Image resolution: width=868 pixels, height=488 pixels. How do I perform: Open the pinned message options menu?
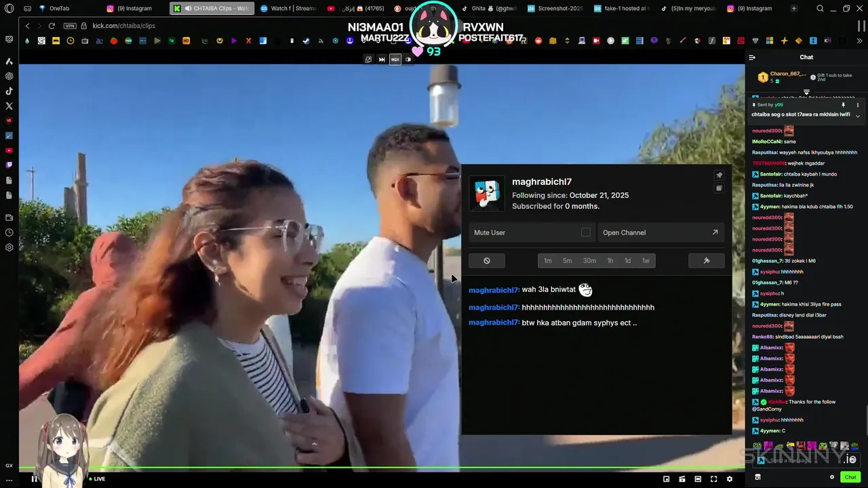pos(857,105)
